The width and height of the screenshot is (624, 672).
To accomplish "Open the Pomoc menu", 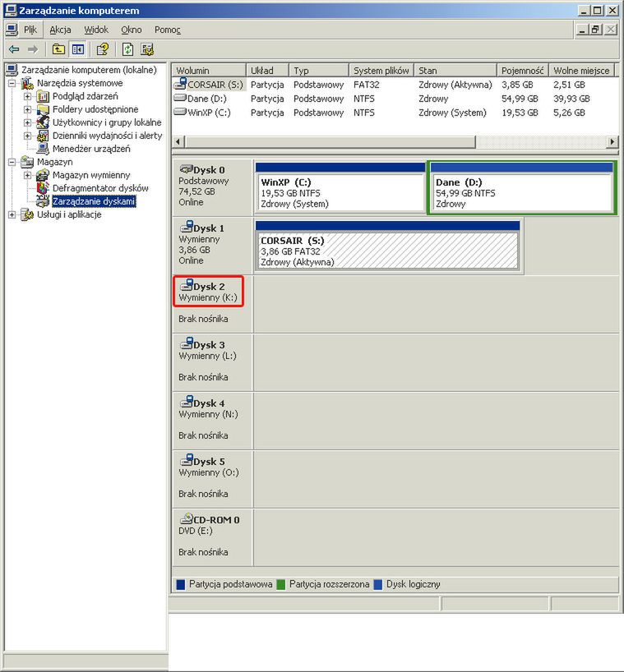I will [x=168, y=30].
